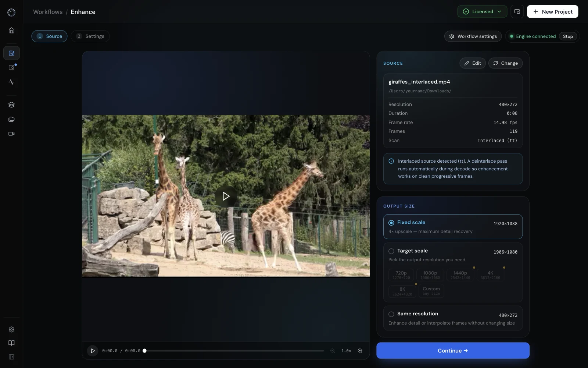The height and width of the screenshot is (368, 588).
Task: Click the timeline scrubber handle
Action: pyautogui.click(x=145, y=351)
